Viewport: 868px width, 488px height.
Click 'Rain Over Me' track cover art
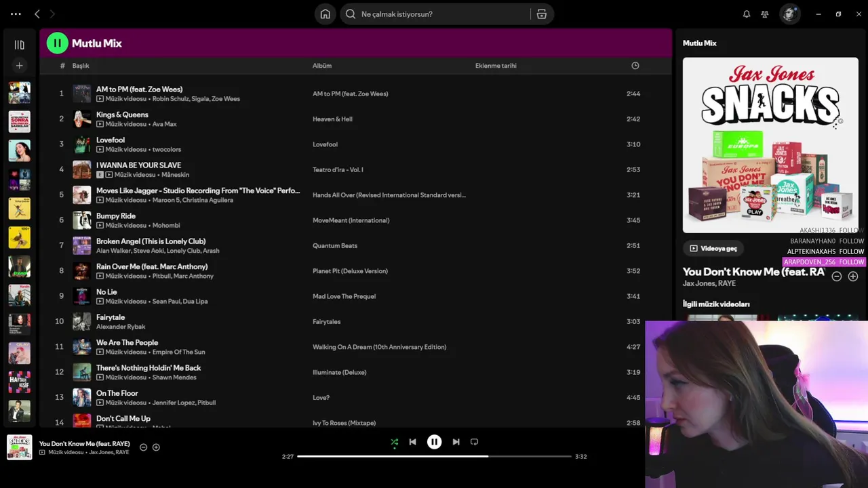coord(82,271)
